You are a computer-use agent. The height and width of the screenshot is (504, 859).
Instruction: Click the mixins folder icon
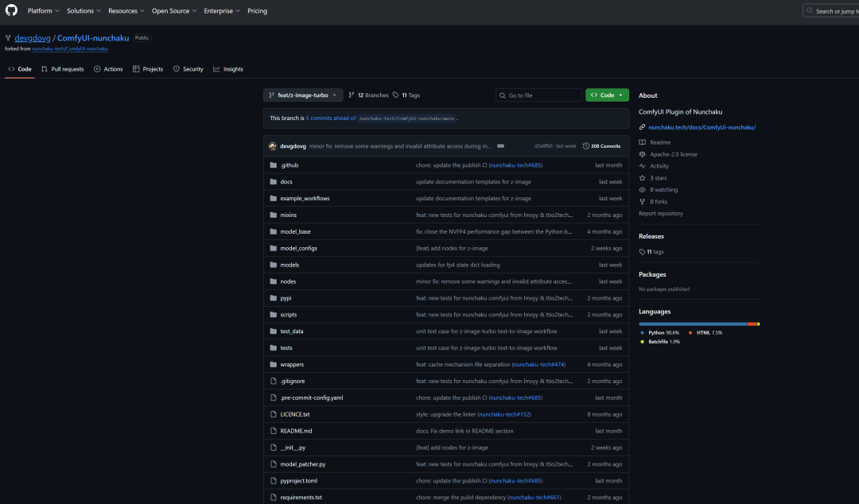274,215
